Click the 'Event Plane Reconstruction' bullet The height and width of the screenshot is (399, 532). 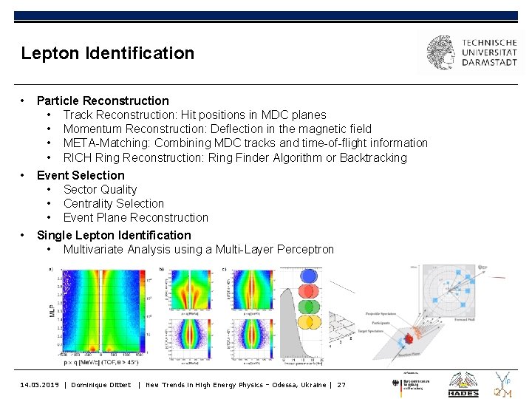point(136,217)
